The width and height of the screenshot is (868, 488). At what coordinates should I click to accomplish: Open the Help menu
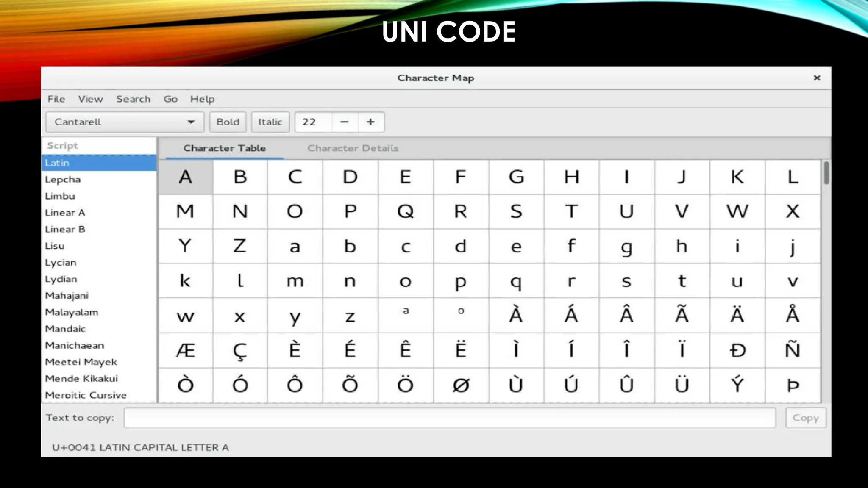[202, 99]
